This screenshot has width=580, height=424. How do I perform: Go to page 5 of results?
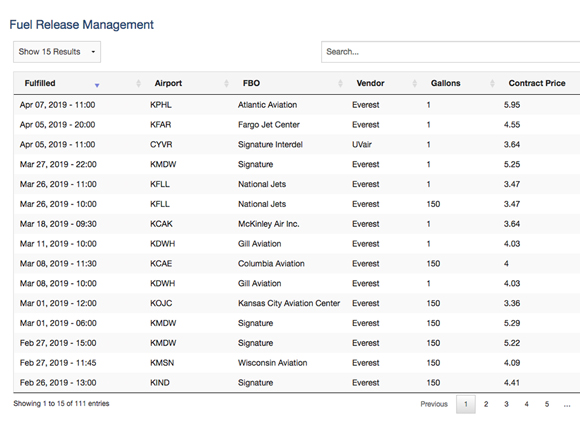(547, 404)
